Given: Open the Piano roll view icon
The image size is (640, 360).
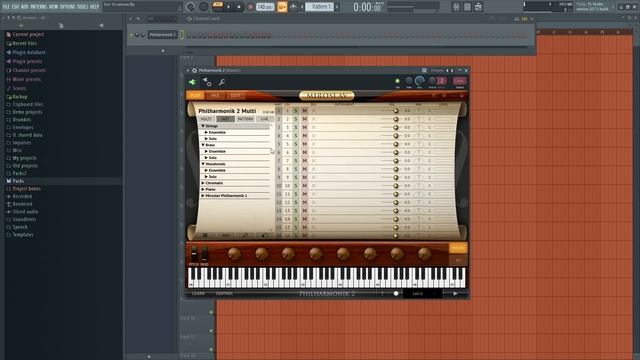Looking at the screenshot, I should 467,7.
